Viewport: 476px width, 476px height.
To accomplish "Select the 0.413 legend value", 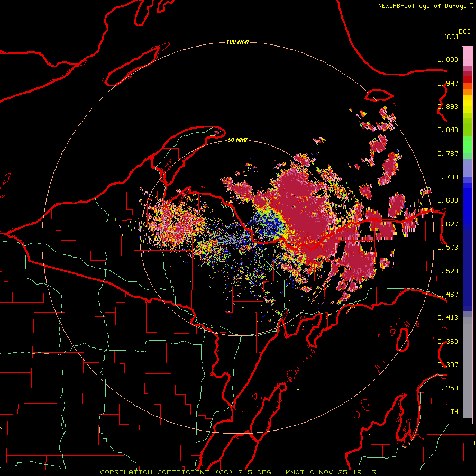I will [x=448, y=318].
